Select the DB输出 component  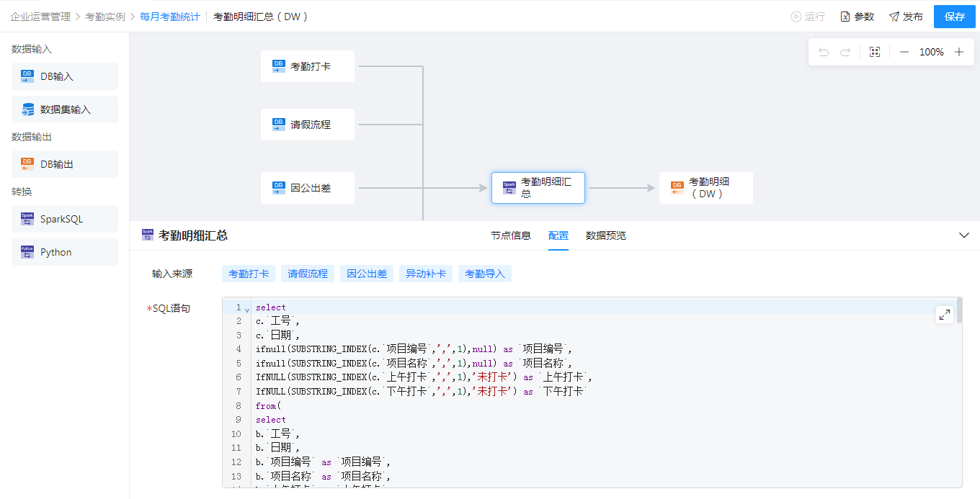click(64, 164)
